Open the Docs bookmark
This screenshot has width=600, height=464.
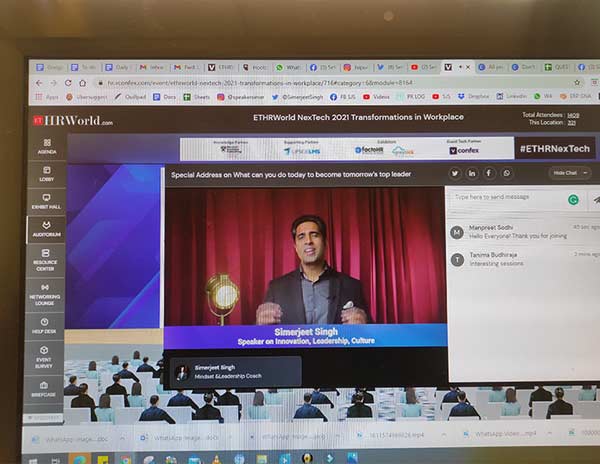click(x=165, y=97)
